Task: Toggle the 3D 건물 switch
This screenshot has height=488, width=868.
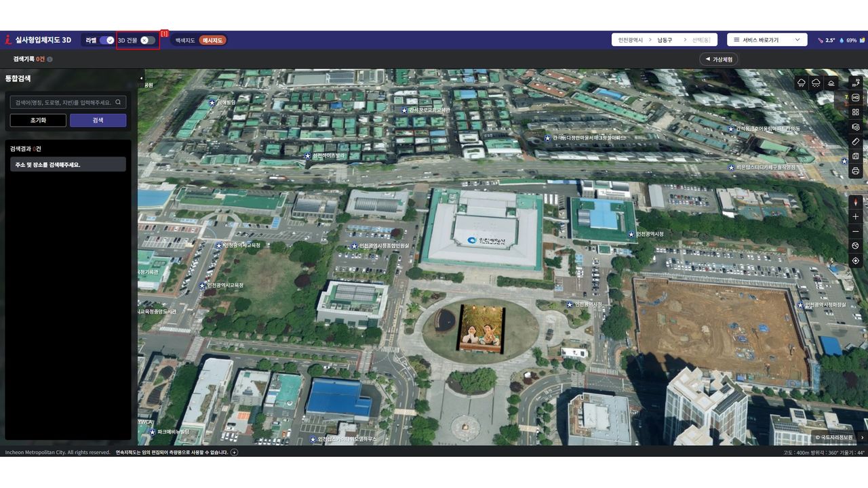Action: point(147,41)
